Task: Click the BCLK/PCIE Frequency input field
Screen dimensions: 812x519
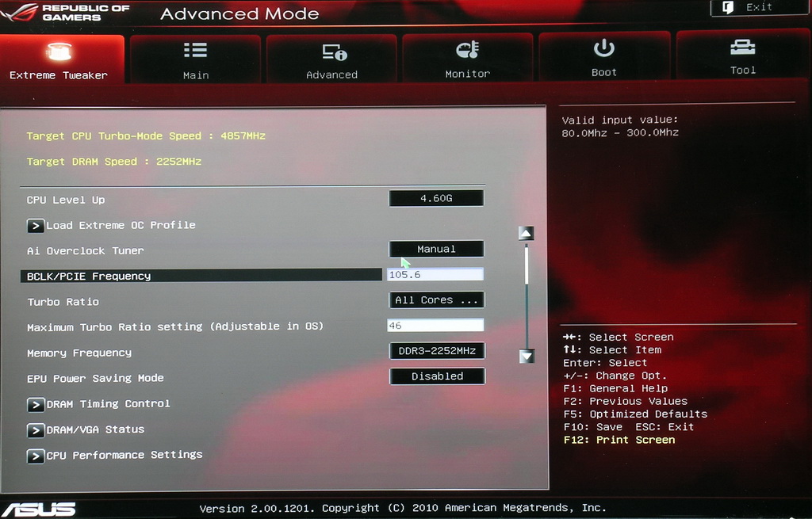Action: (x=435, y=274)
